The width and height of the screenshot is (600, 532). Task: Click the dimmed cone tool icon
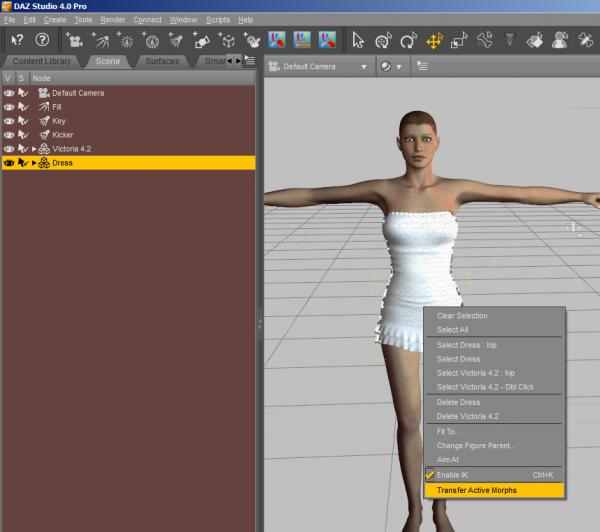click(509, 39)
